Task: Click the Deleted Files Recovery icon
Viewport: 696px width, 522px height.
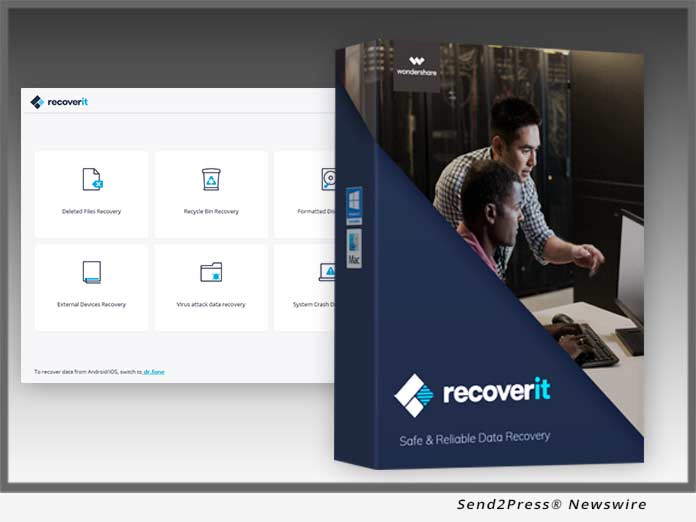Action: tap(92, 179)
